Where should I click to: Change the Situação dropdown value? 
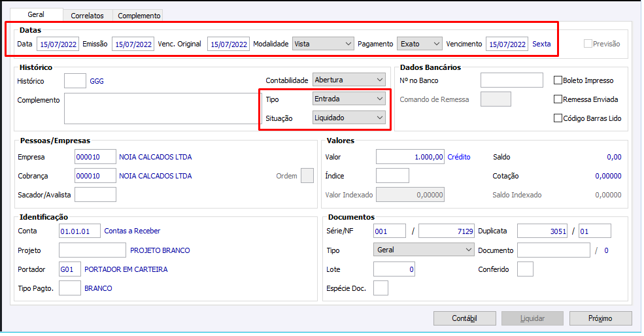point(349,118)
